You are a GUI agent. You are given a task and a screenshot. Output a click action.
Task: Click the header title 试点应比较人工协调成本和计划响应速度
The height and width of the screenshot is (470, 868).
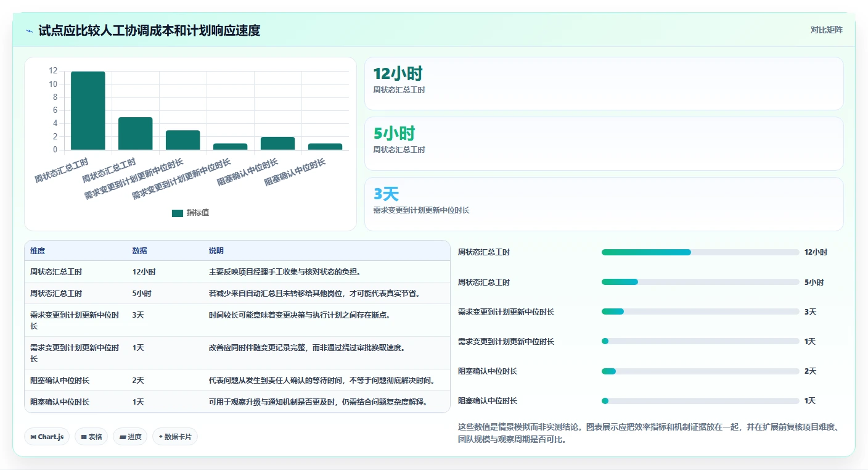(x=149, y=30)
